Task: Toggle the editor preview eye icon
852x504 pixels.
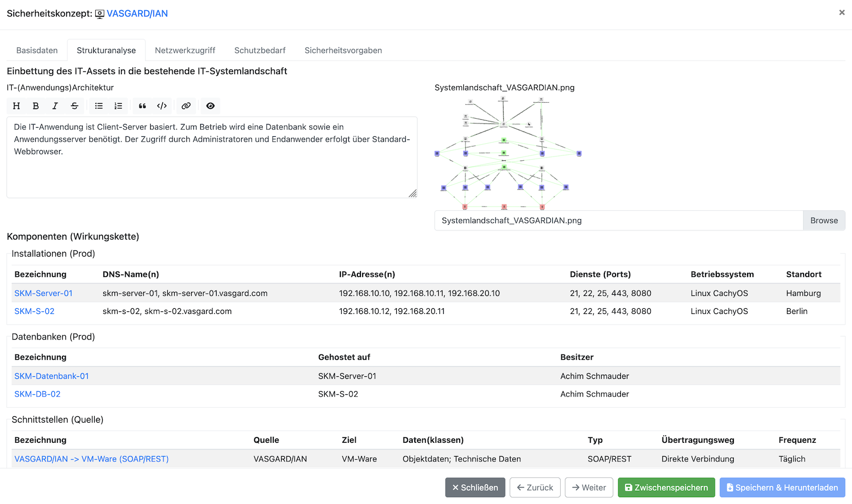Action: tap(210, 106)
